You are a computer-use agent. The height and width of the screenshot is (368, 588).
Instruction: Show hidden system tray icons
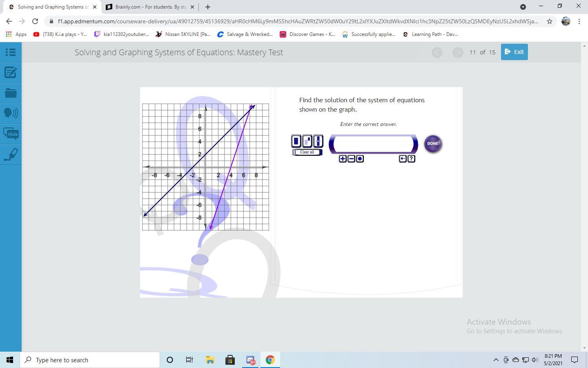(x=496, y=360)
